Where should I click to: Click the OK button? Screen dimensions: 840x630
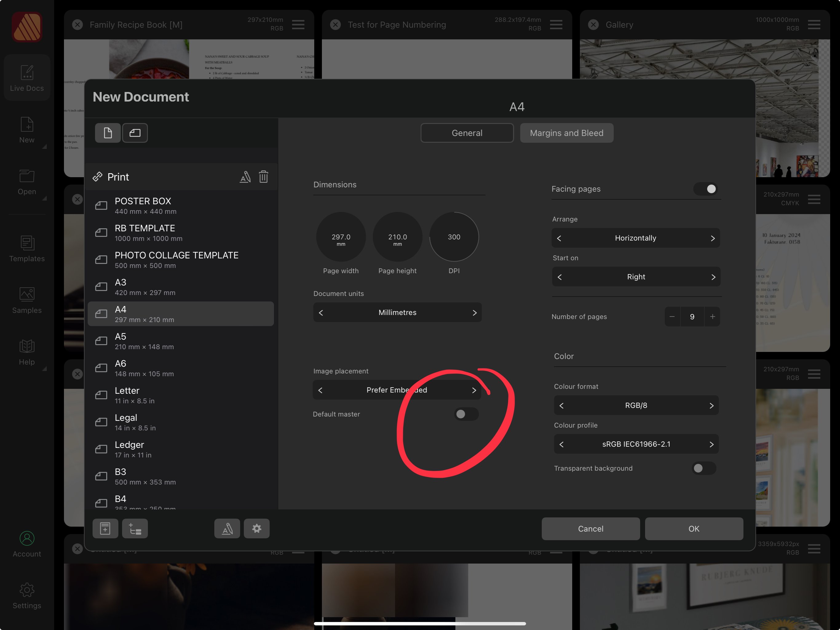point(694,528)
